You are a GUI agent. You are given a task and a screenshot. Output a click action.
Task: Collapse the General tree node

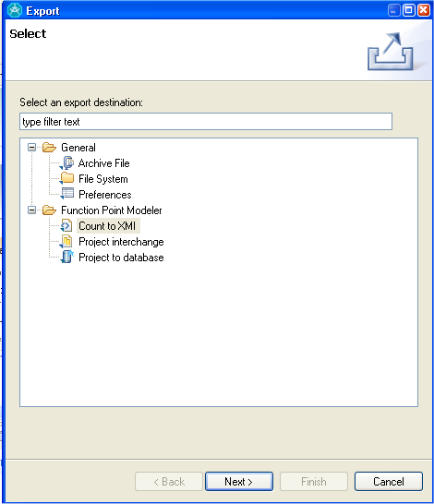pyautogui.click(x=31, y=147)
